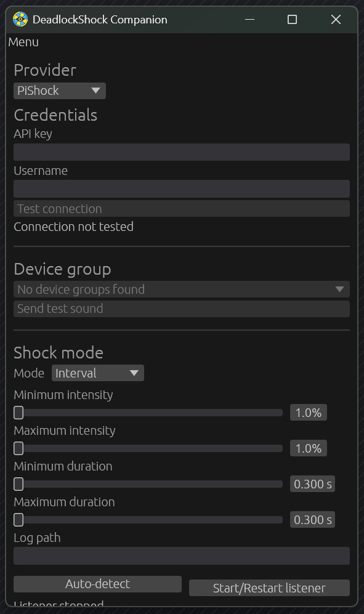The image size is (364, 614).
Task: Click the Log path input field
Action: (182, 556)
